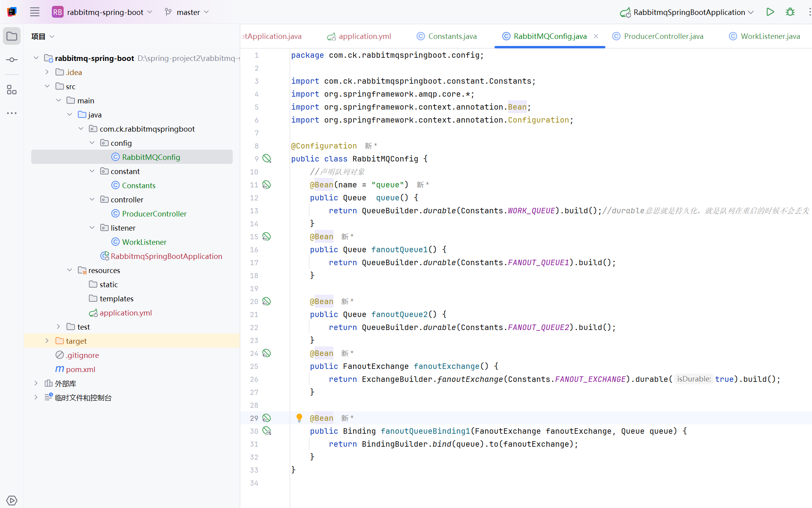Click the Services icon at bottom left
Screen dimensions: 812x508
pyautogui.click(x=12, y=500)
